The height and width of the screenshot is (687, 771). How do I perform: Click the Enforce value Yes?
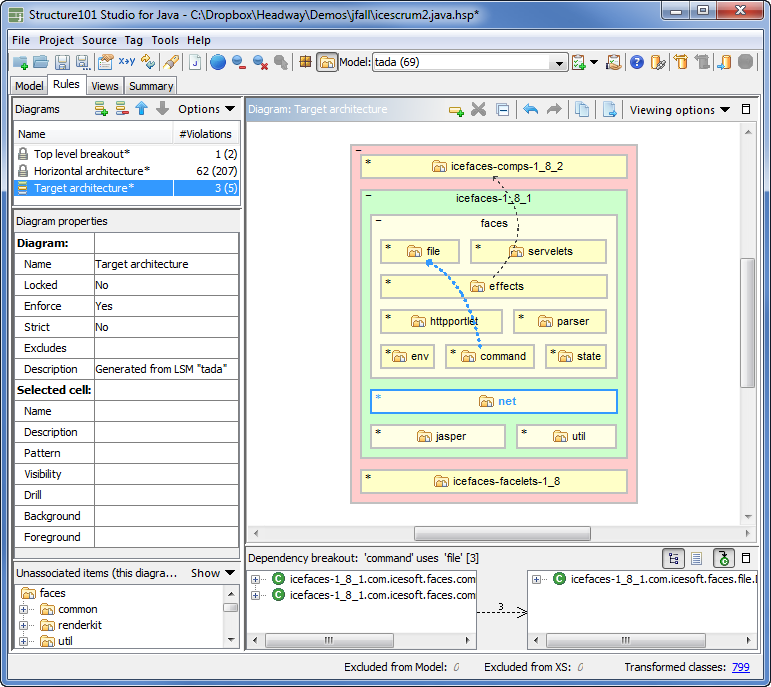pos(166,306)
